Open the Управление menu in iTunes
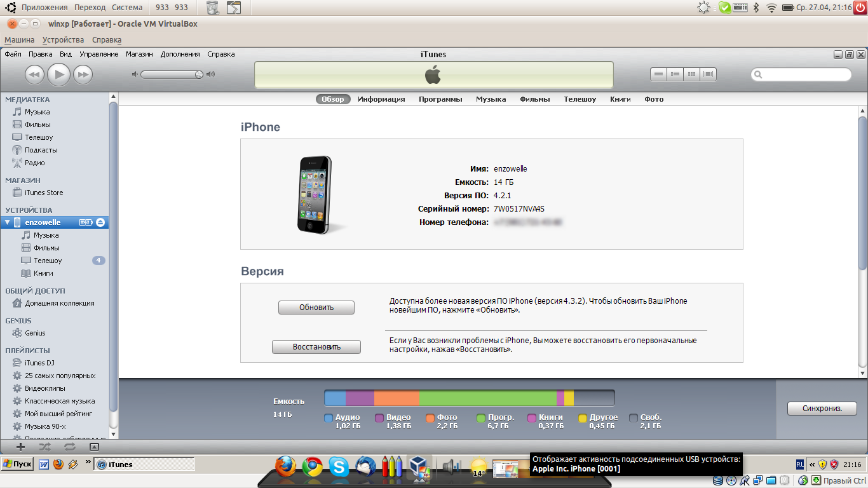Screen dimensions: 868x488 coord(99,54)
